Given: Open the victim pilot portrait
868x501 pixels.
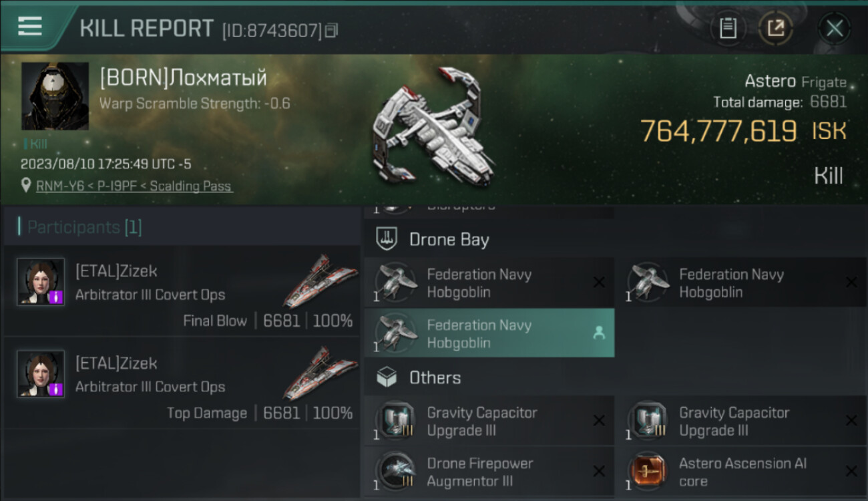Looking at the screenshot, I should (55, 96).
